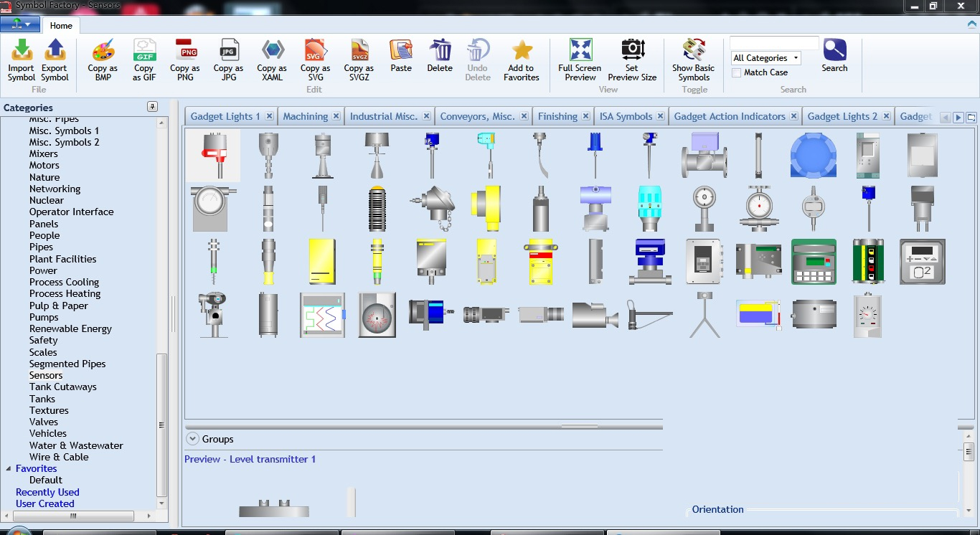Select the Pulp & Paper category
This screenshot has height=535, width=980.
pyautogui.click(x=59, y=306)
